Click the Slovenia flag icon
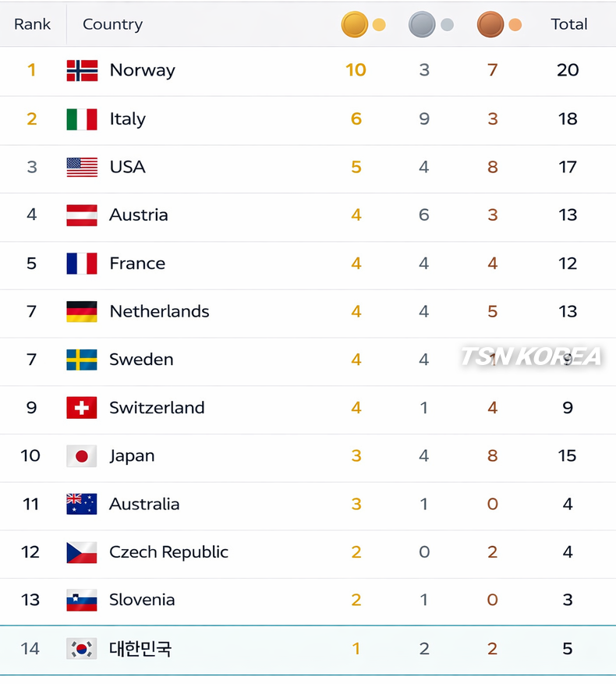 tap(82, 600)
